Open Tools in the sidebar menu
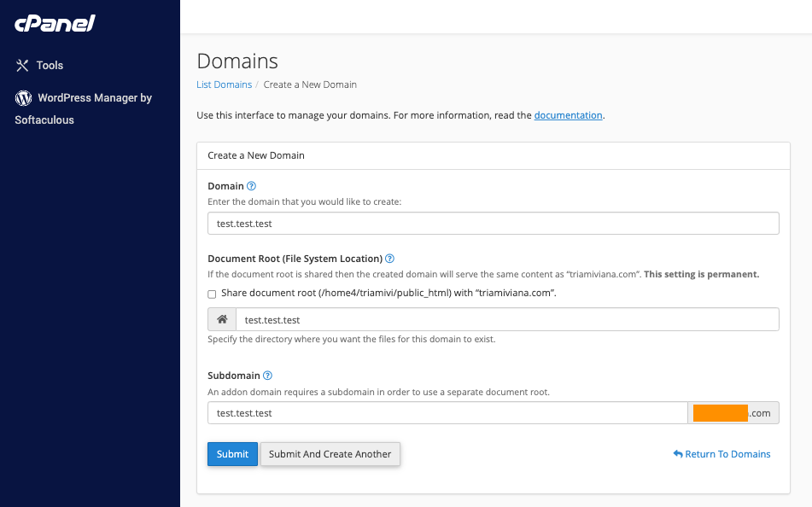Image resolution: width=812 pixels, height=507 pixels. click(x=50, y=66)
